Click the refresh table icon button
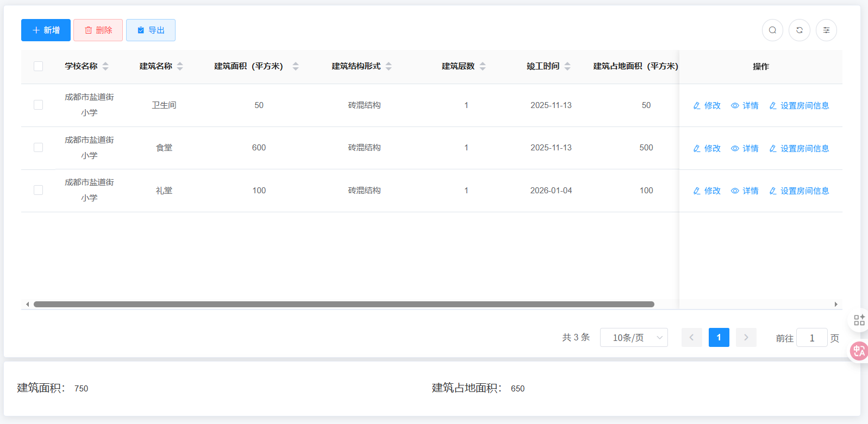Image resolution: width=868 pixels, height=424 pixels. click(800, 30)
